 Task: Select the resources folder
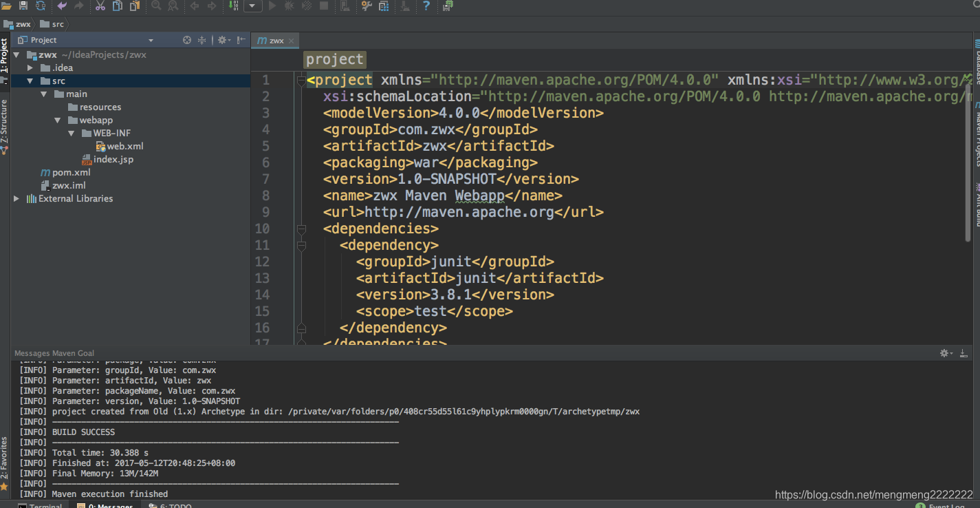(x=95, y=107)
